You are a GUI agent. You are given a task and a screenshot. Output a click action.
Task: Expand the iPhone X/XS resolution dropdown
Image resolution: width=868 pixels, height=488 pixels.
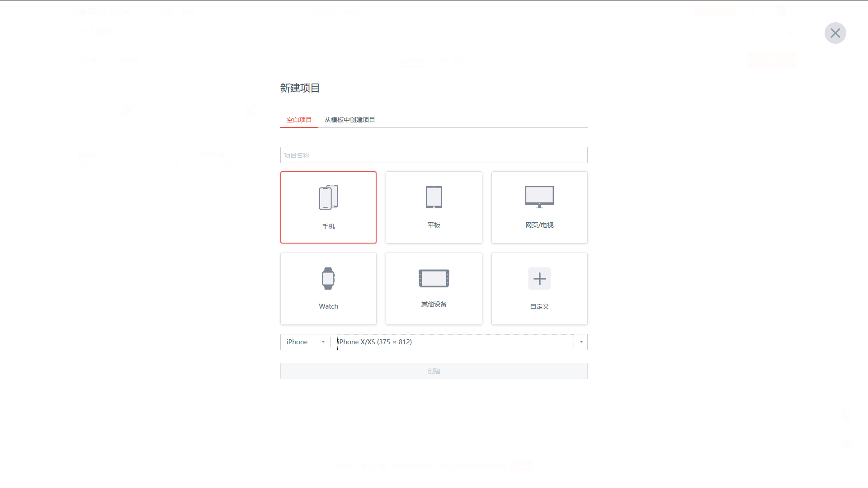581,342
